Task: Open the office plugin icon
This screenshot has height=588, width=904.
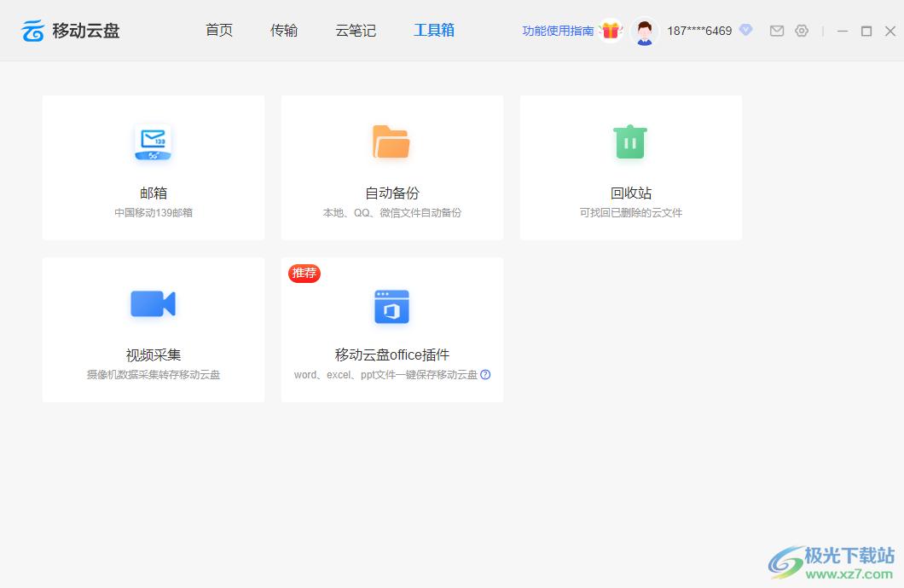Action: tap(391, 307)
